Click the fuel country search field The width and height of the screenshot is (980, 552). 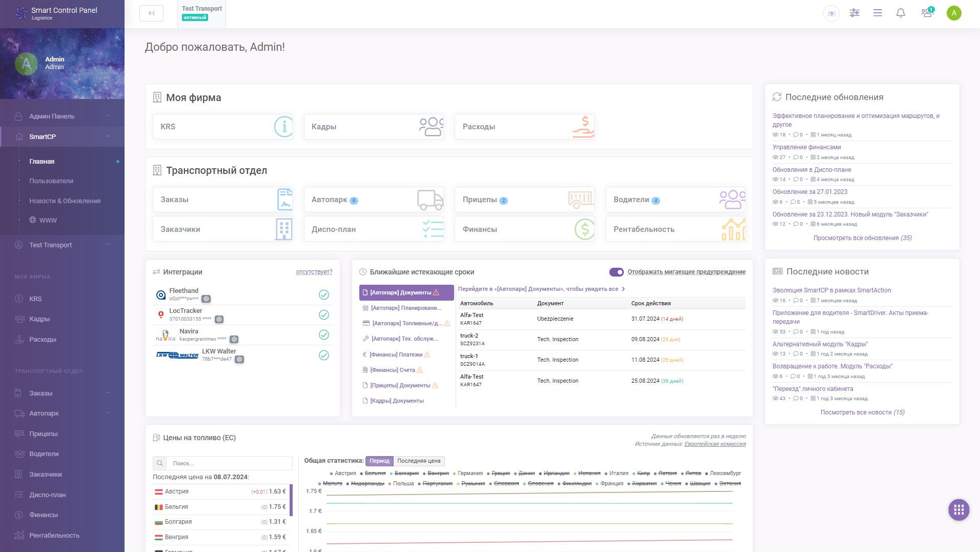(229, 463)
